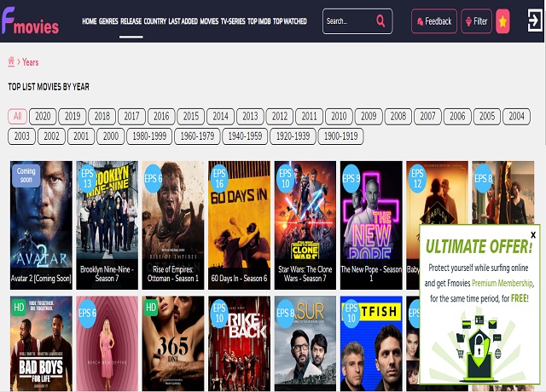Open the Filter button options

coord(476,21)
